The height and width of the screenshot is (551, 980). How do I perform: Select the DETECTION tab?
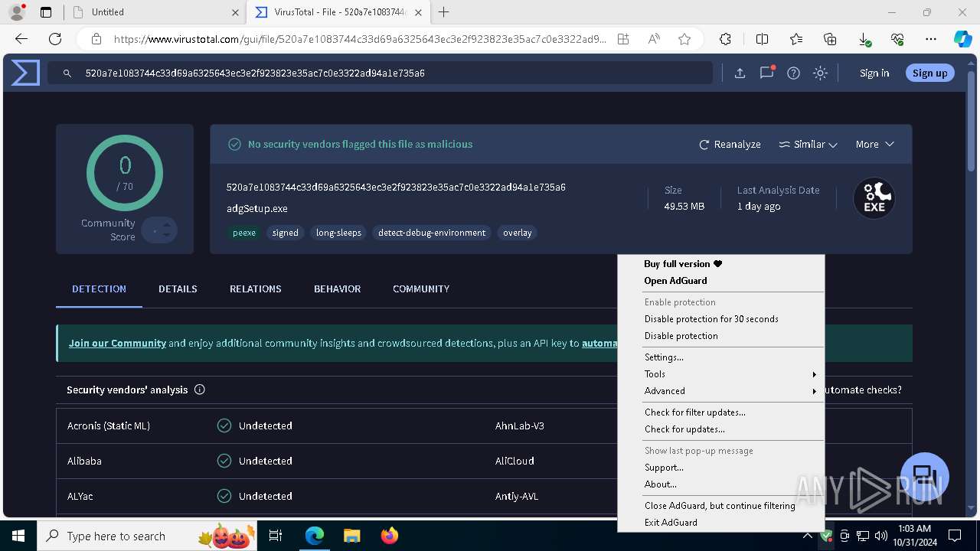(x=99, y=289)
